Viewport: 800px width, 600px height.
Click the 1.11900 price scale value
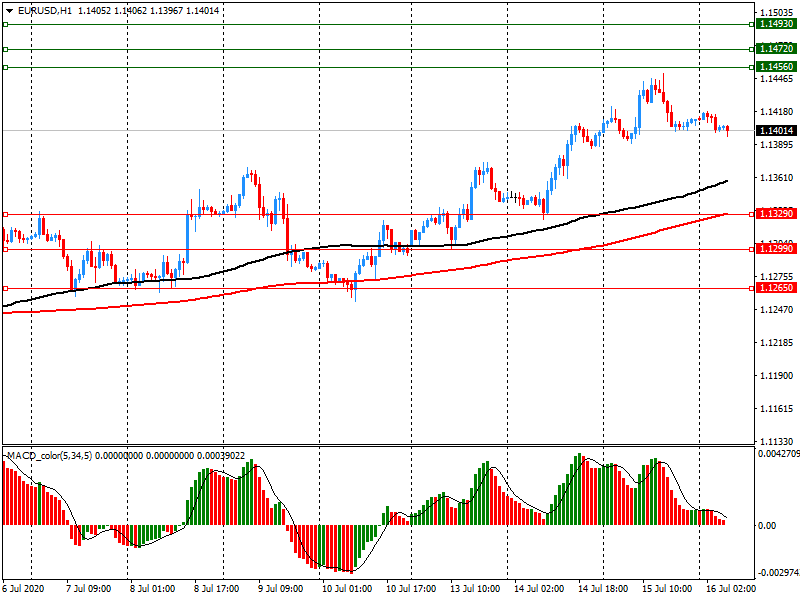(777, 376)
